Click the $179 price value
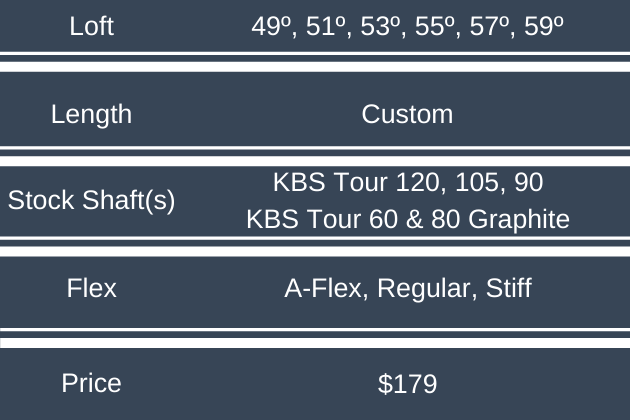Screen dimensions: 630x420 pyautogui.click(x=407, y=383)
